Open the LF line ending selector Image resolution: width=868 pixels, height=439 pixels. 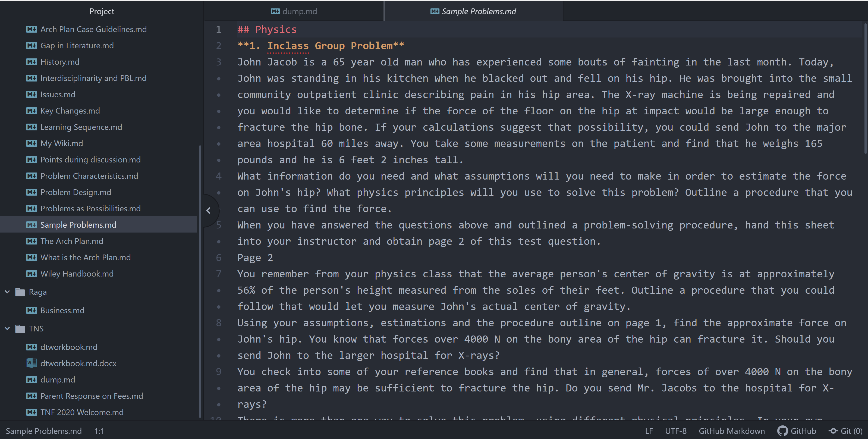[649, 431]
